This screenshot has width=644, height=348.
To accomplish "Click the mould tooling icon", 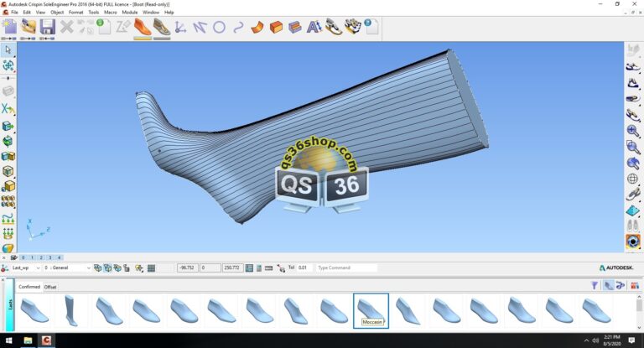I will coord(352,27).
